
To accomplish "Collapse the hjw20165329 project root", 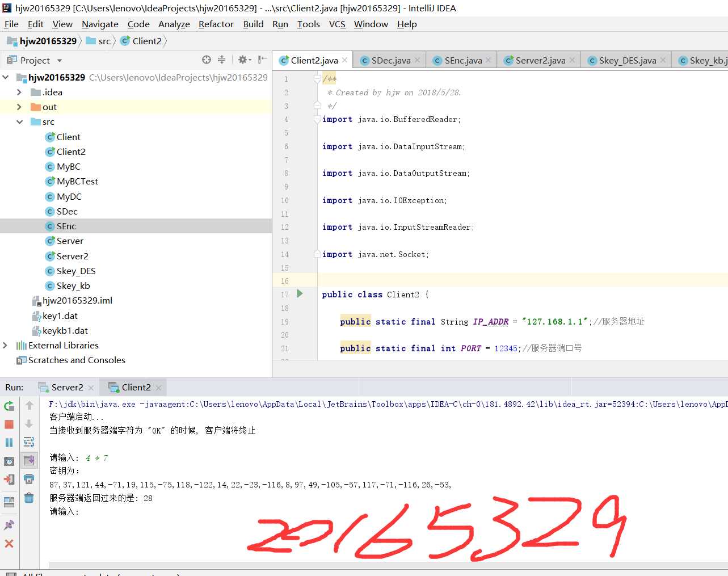I will point(6,77).
